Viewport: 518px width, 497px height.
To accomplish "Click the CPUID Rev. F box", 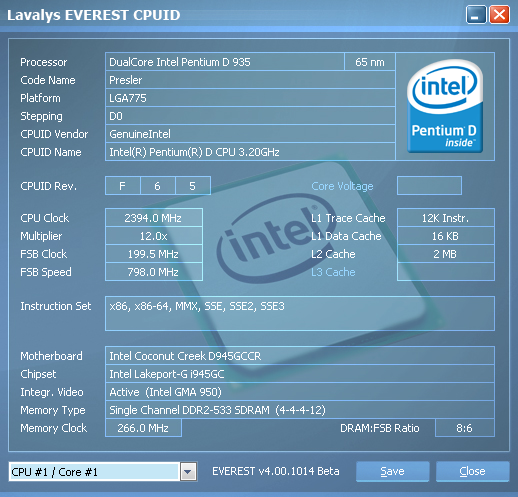I will [123, 186].
